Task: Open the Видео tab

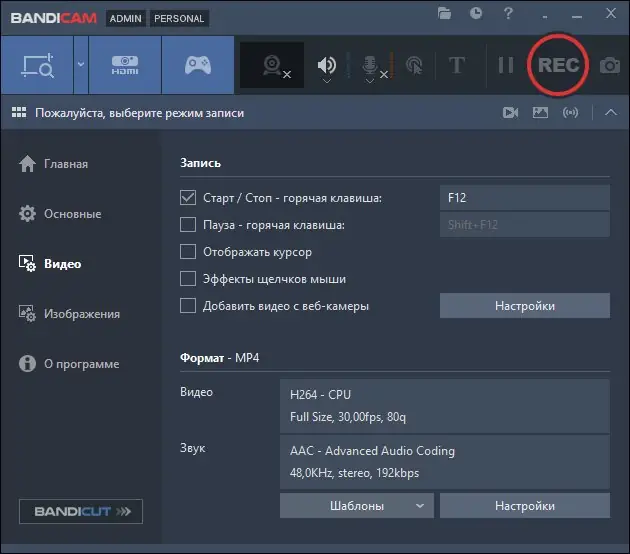Action: (x=50, y=264)
